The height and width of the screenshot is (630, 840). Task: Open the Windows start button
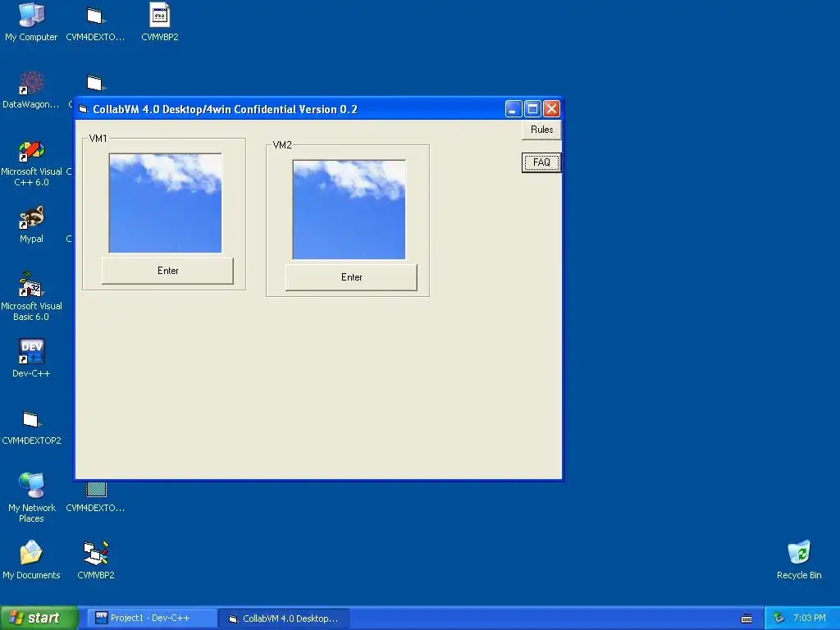pos(39,619)
